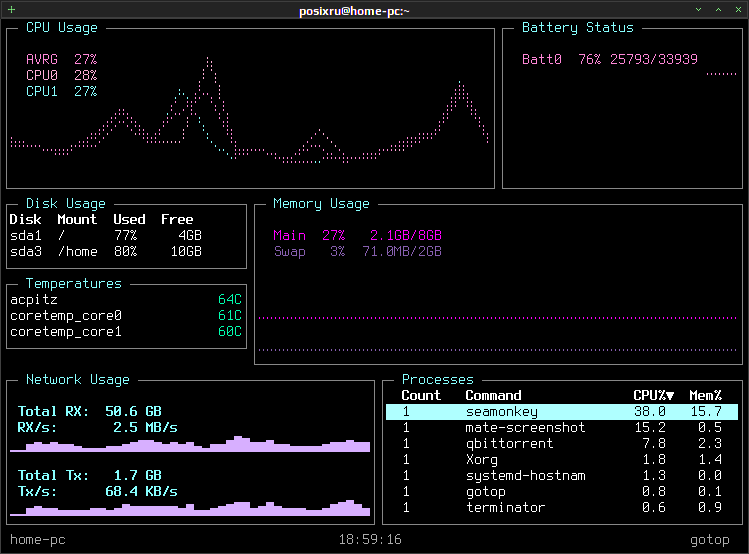Click the gotop label in status bar
Image resolution: width=749 pixels, height=554 pixels.
pyautogui.click(x=710, y=540)
